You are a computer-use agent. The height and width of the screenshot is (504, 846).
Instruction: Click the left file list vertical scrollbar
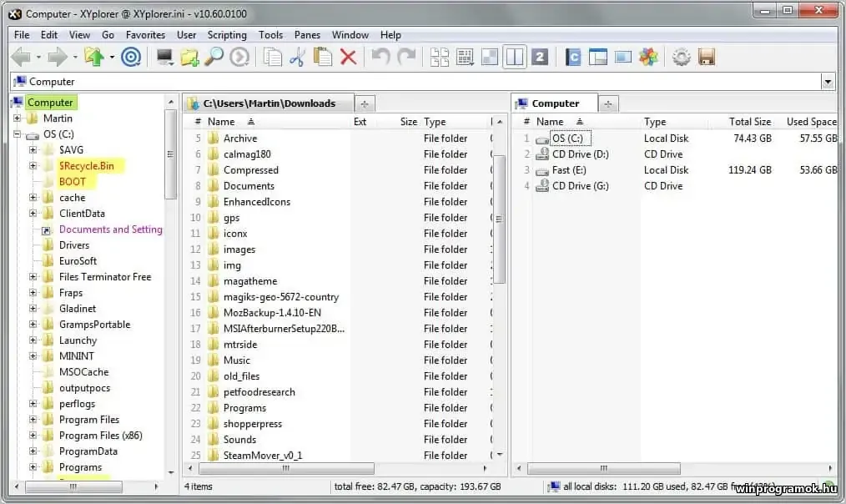pyautogui.click(x=500, y=219)
